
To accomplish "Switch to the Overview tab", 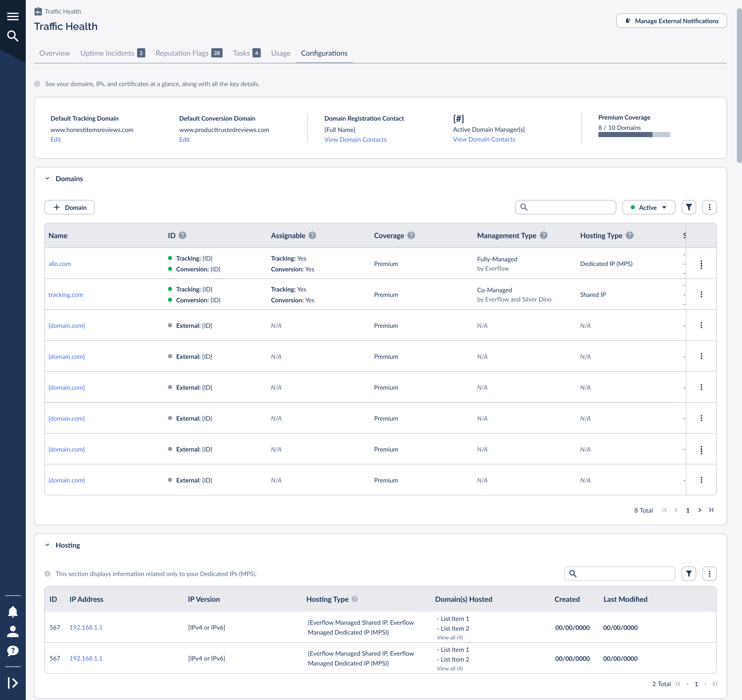I will [55, 53].
